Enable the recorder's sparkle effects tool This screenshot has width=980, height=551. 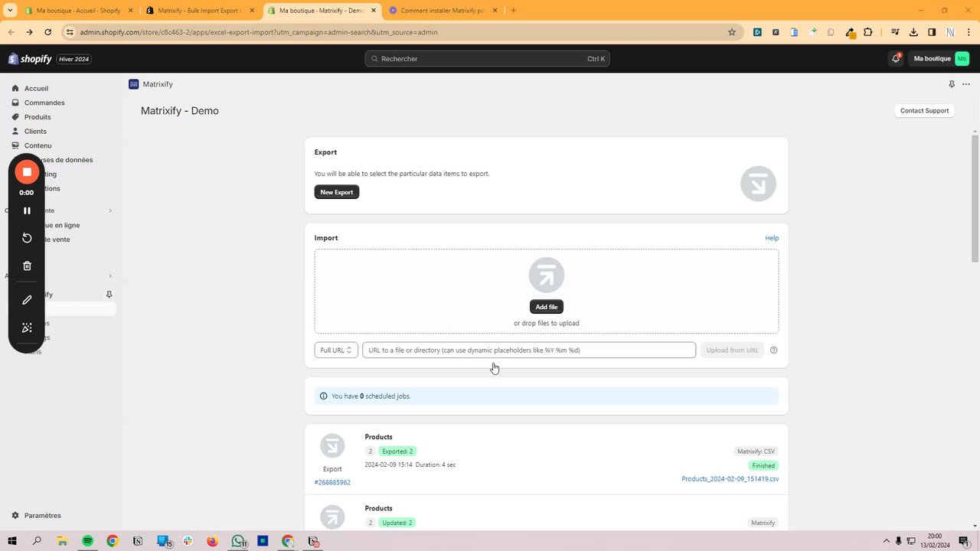[27, 328]
